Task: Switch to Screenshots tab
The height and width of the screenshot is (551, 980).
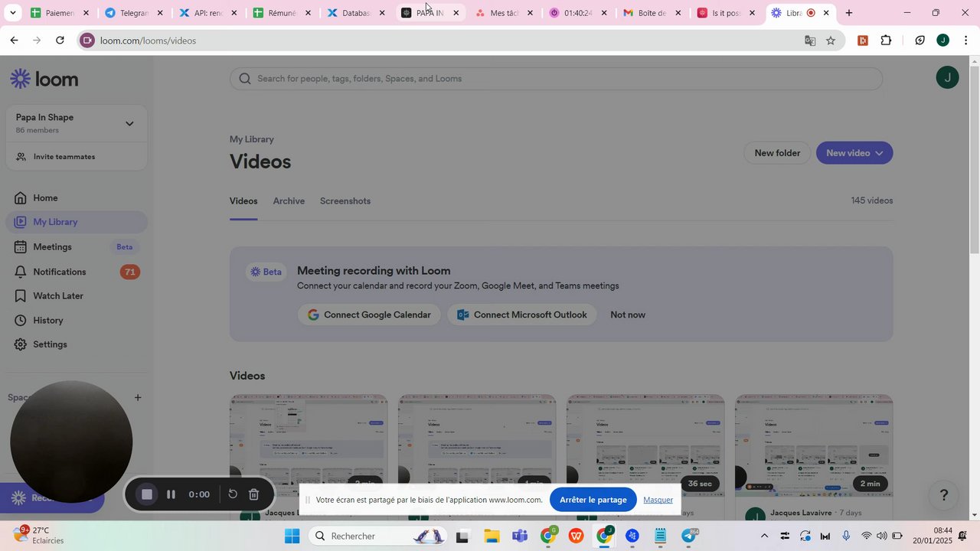Action: 345,201
